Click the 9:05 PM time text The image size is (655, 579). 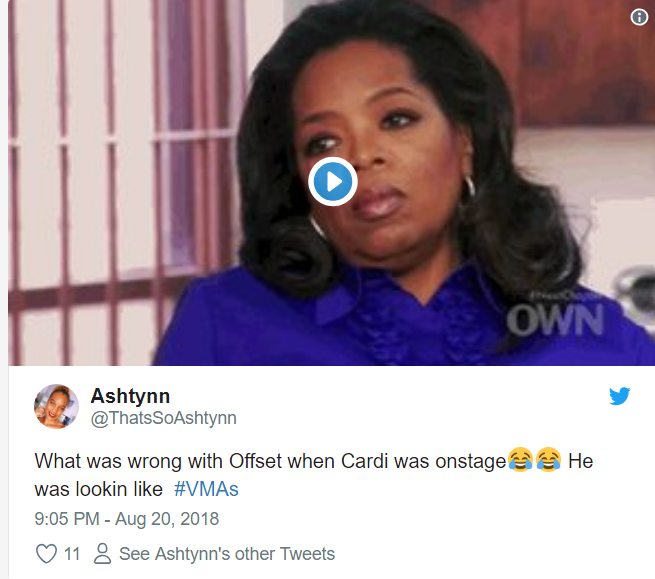[67, 519]
